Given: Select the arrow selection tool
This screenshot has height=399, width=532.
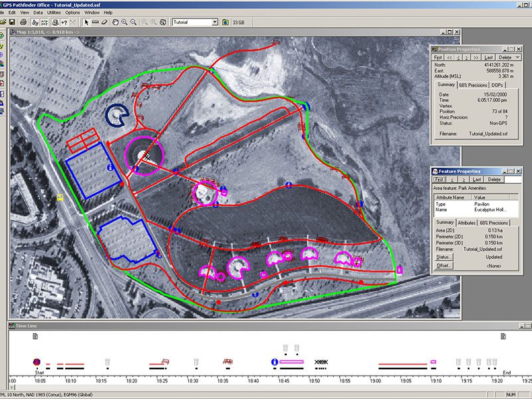Looking at the screenshot, I should point(86,22).
